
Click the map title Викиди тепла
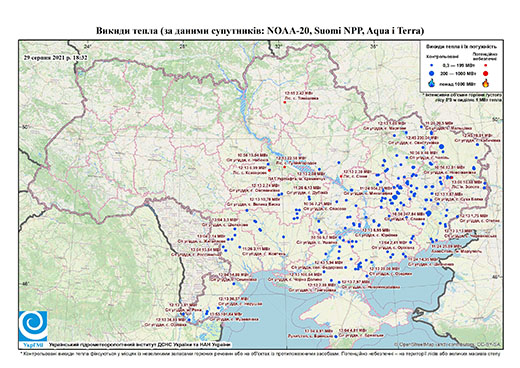(x=260, y=31)
